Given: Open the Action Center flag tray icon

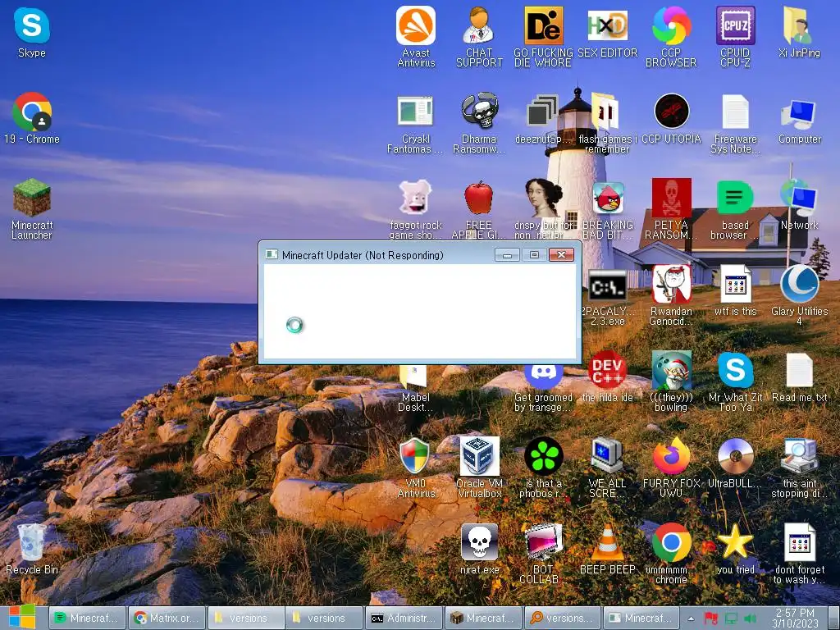Looking at the screenshot, I should (x=711, y=619).
